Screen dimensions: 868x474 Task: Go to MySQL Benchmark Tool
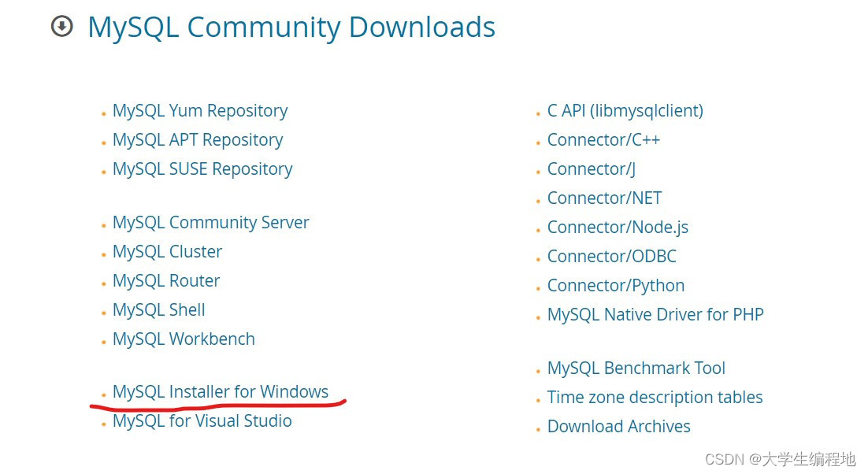(636, 368)
